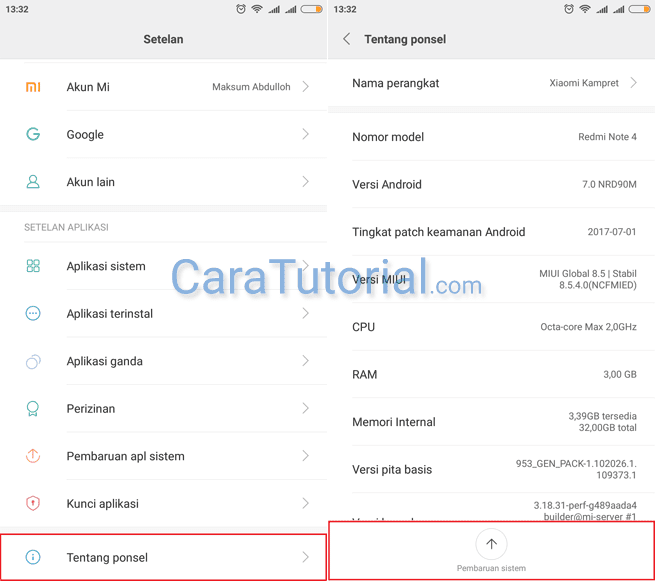Open Google settings via its chevron
Viewport: 655px width, 581px height.
305,134
